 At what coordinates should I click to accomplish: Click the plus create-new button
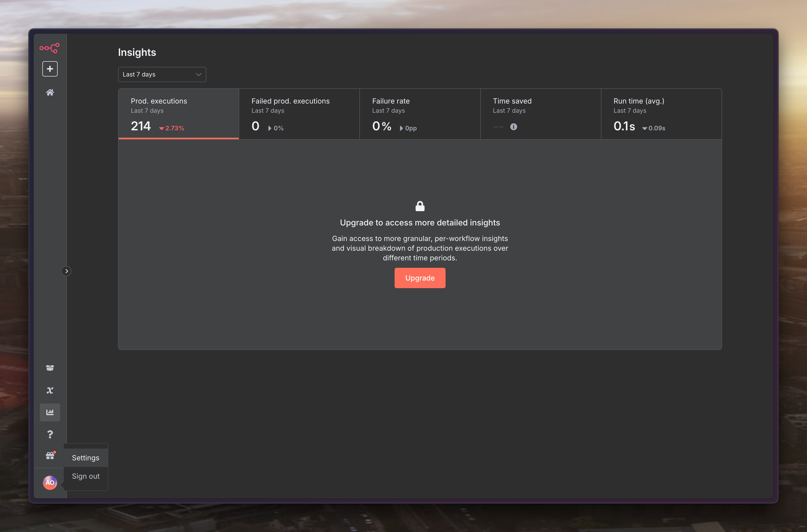(50, 69)
